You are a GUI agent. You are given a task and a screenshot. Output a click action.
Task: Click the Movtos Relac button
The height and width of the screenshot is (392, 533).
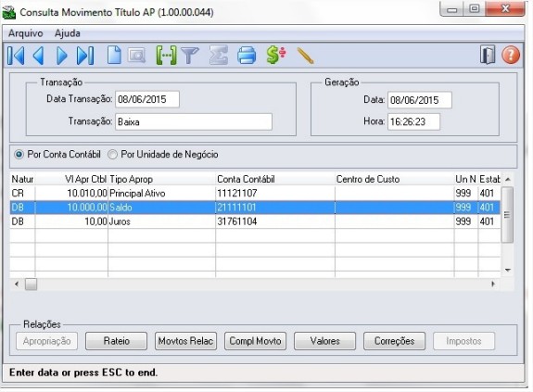pyautogui.click(x=185, y=341)
